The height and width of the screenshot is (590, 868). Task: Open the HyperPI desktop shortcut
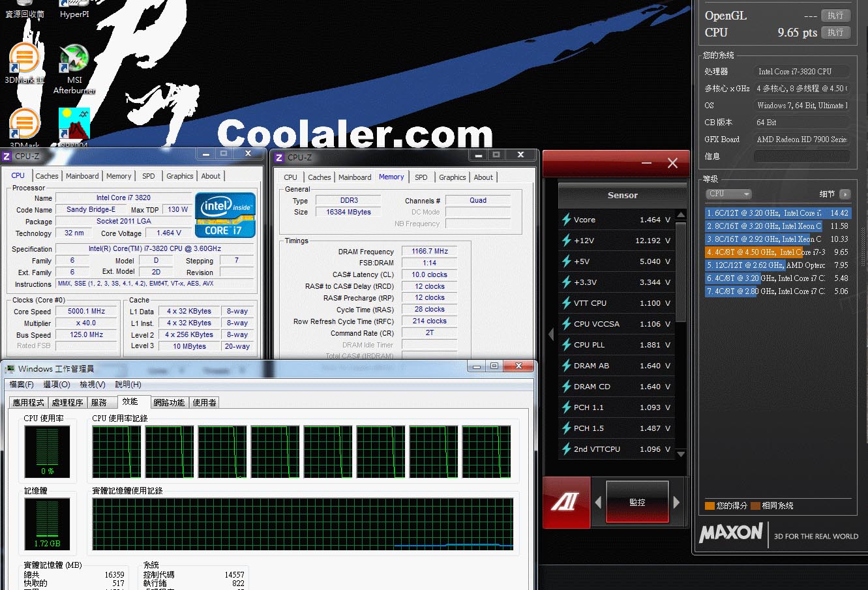coord(74,10)
